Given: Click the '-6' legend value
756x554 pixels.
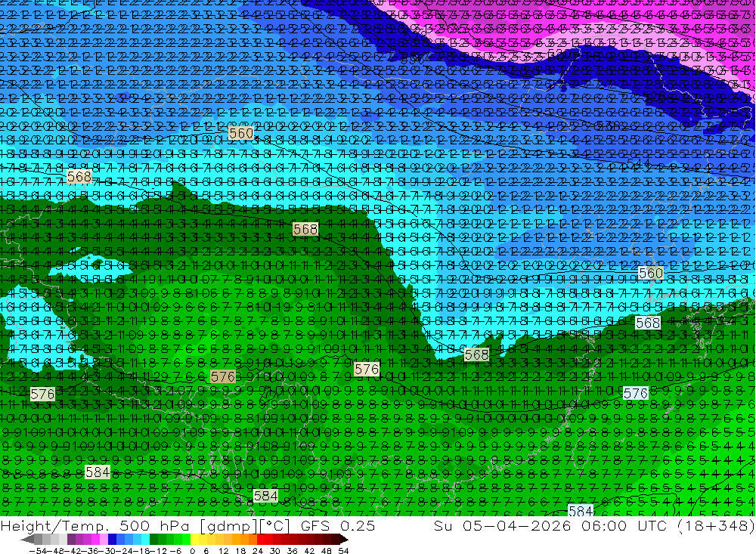Looking at the screenshot, I should [175, 551].
